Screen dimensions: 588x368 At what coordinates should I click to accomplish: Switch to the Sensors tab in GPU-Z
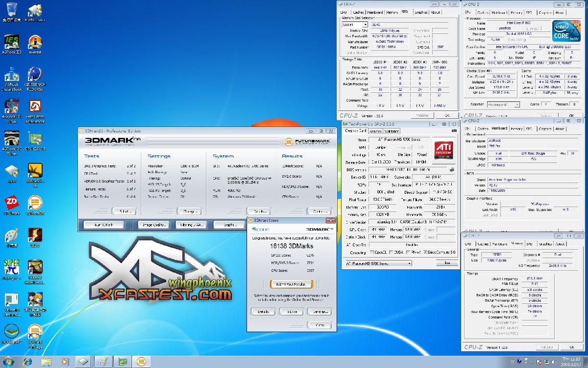(x=375, y=131)
